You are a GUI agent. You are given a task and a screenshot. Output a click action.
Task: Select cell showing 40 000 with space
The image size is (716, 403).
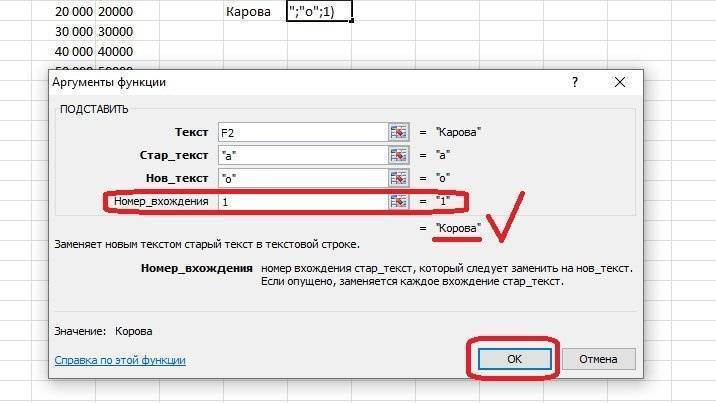tap(63, 52)
